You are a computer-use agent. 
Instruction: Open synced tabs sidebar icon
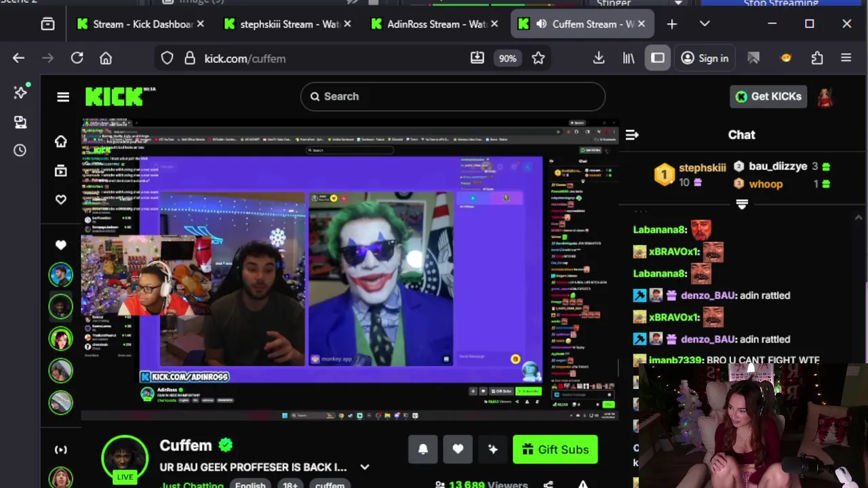(20, 122)
